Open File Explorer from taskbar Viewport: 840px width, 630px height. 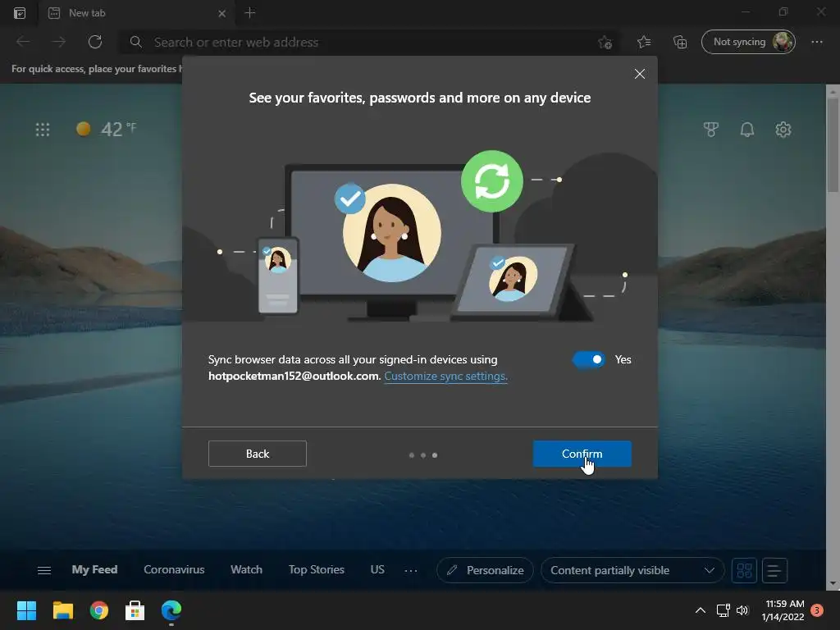62,610
